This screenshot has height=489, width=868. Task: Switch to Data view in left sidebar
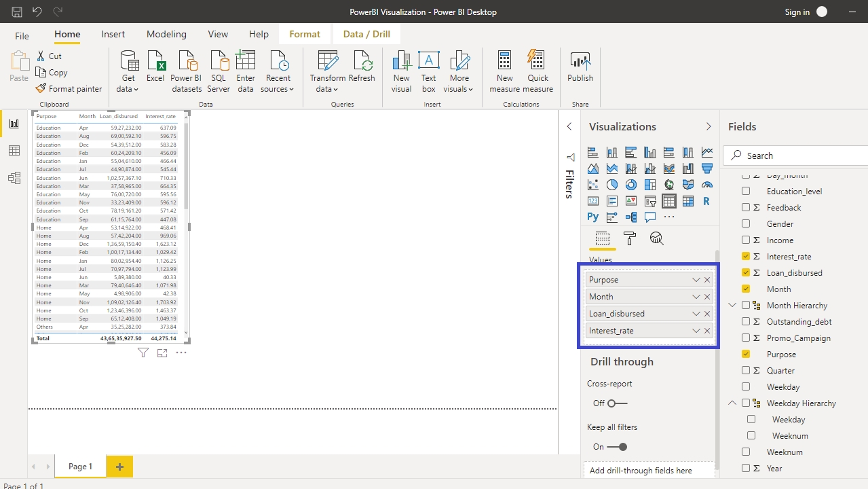[x=14, y=151]
